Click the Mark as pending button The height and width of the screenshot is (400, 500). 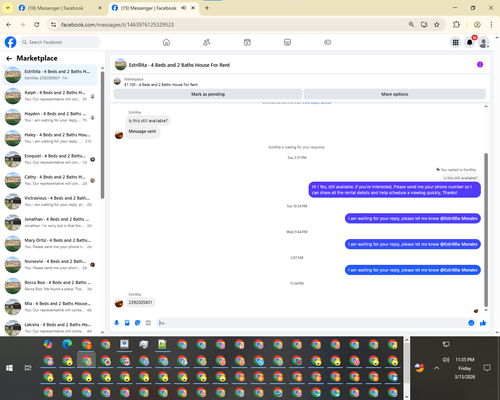208,94
